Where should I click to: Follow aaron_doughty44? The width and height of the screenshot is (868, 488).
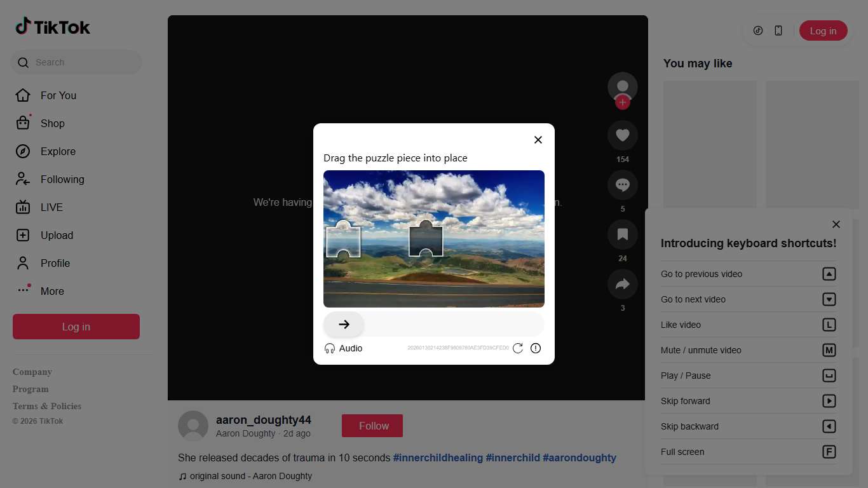(372, 426)
